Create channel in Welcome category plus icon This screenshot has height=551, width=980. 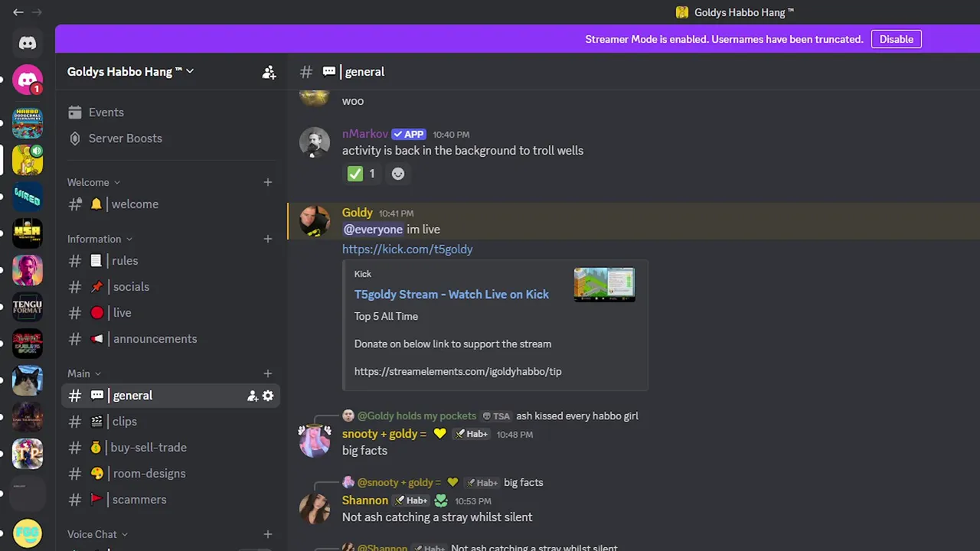(x=268, y=182)
